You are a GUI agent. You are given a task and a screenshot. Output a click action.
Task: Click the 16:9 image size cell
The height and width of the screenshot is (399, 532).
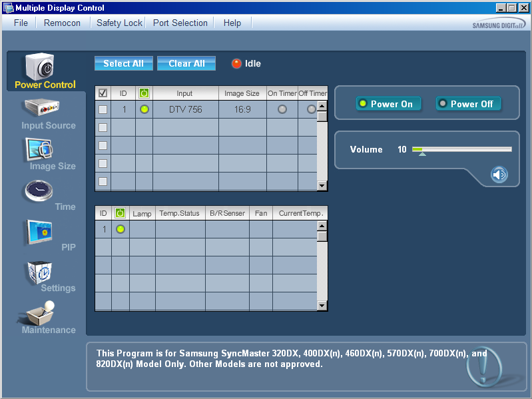coord(242,110)
